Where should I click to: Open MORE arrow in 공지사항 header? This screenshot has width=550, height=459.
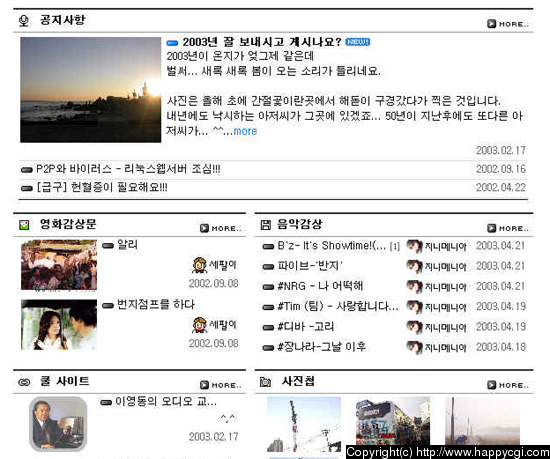(x=508, y=24)
